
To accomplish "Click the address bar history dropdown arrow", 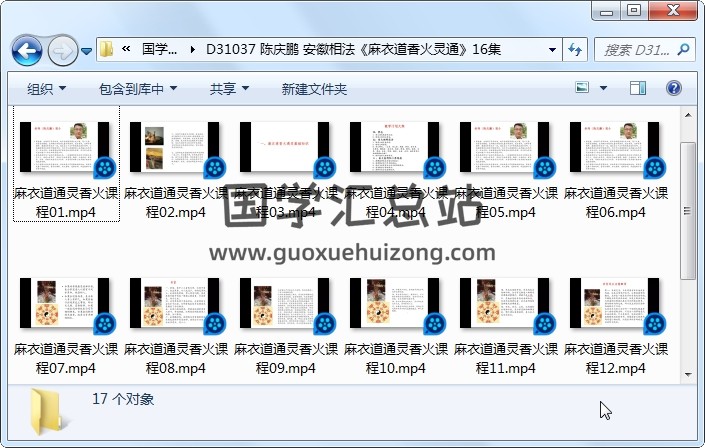I will [x=553, y=49].
